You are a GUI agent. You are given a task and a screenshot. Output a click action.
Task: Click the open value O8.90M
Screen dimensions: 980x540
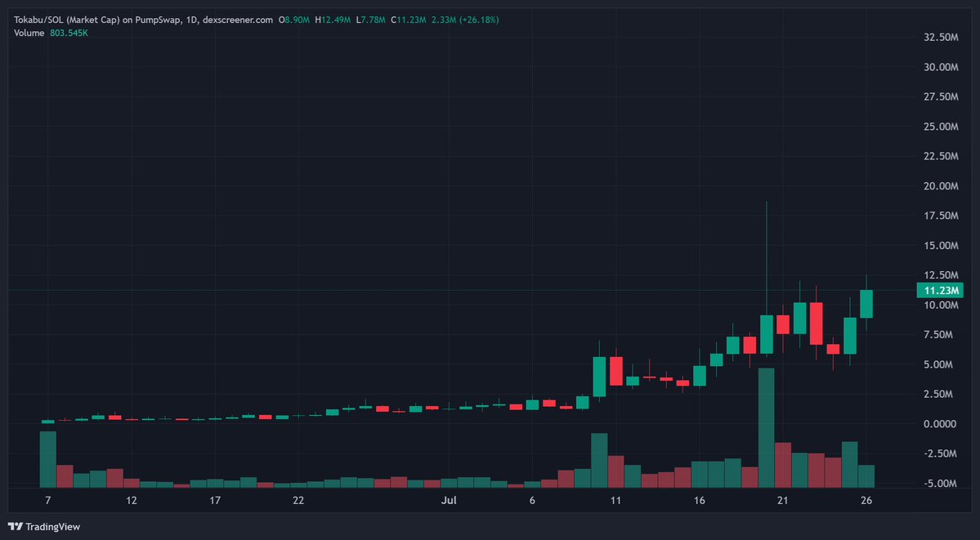(x=293, y=20)
